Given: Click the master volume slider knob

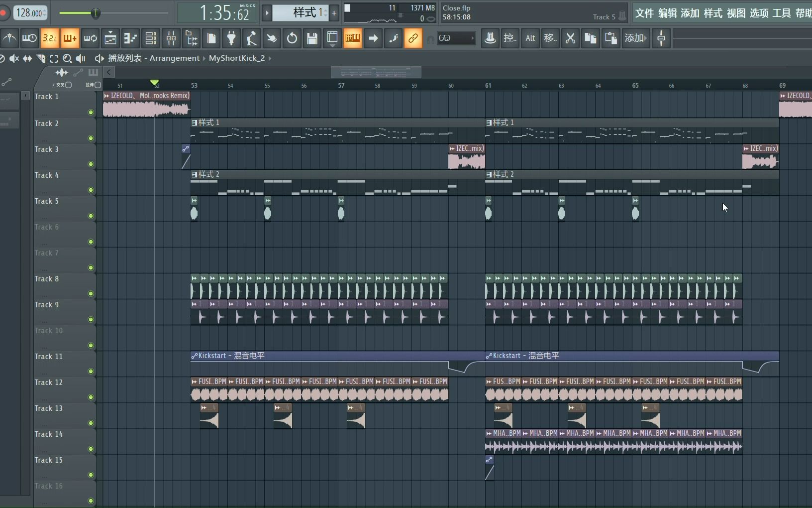Looking at the screenshot, I should click(x=96, y=13).
